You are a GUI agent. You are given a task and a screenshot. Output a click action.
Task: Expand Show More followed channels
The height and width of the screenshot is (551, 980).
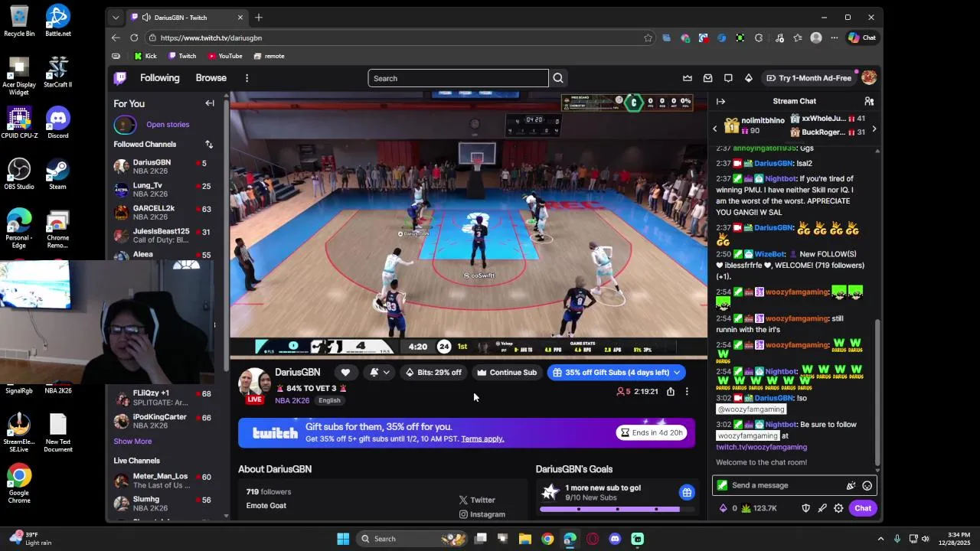[x=132, y=441]
